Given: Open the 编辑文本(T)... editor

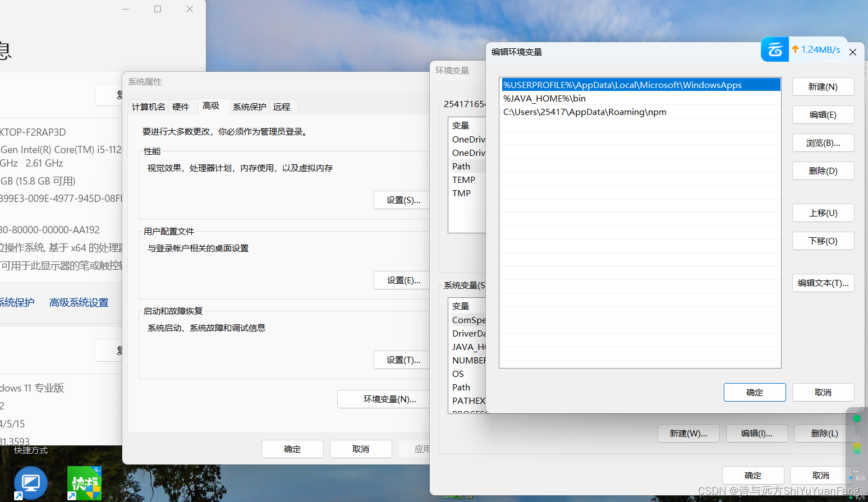Looking at the screenshot, I should (823, 283).
